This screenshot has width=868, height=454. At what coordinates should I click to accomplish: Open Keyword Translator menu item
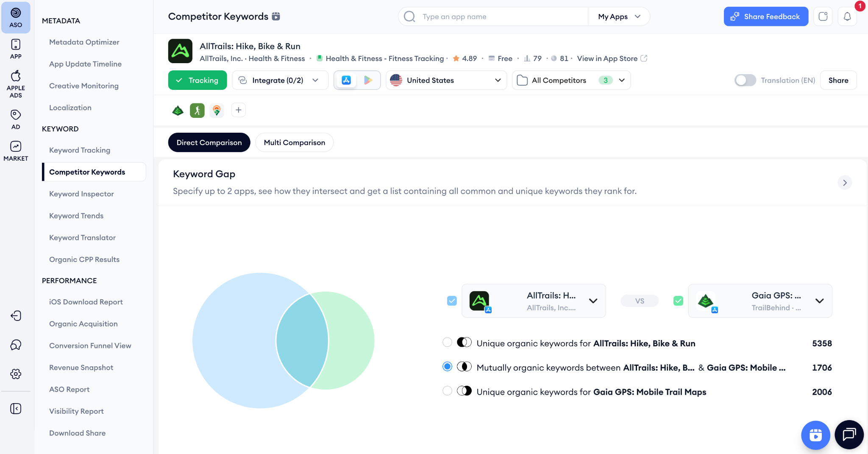(x=82, y=237)
